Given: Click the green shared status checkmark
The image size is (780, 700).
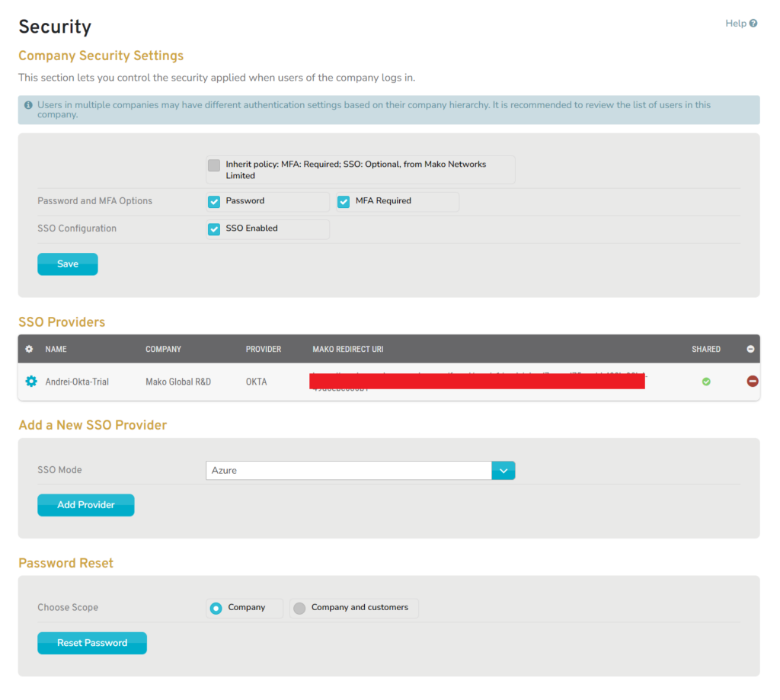Looking at the screenshot, I should [705, 382].
